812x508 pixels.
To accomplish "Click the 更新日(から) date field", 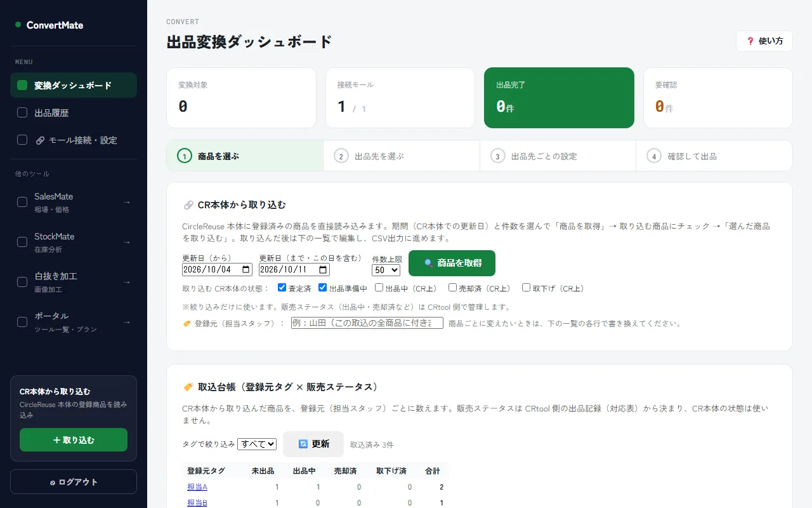I will (217, 270).
